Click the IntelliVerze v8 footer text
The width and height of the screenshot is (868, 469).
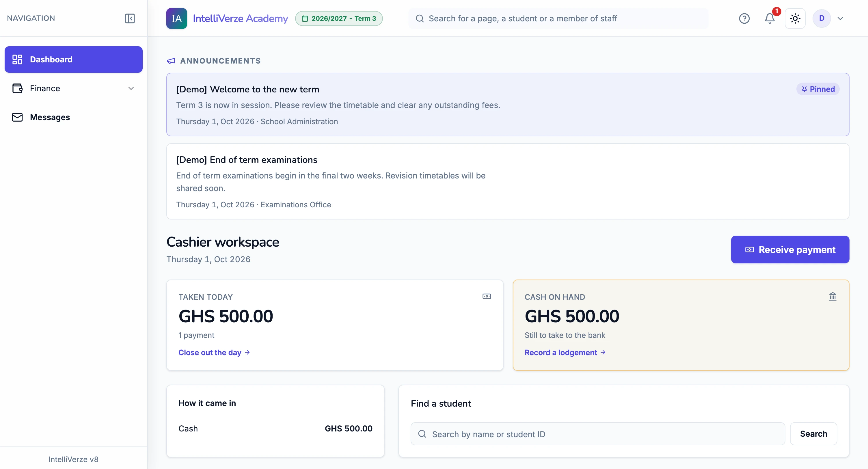[73, 459]
